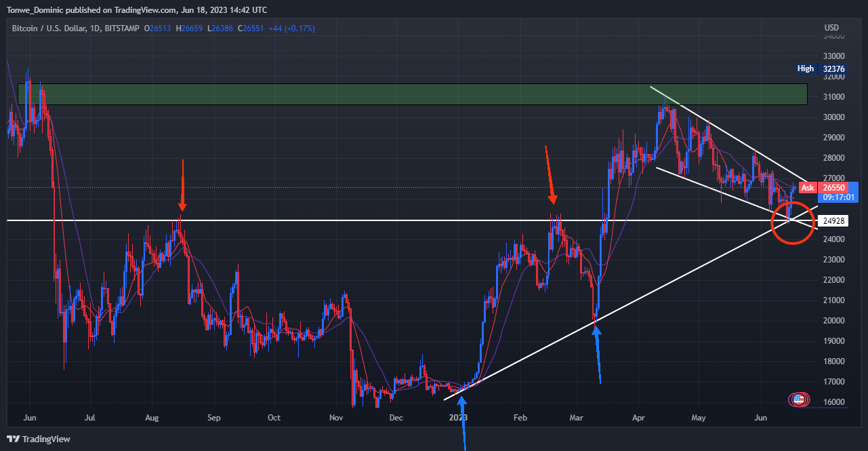868x451 pixels.
Task: Click the blue up arrow below the March low
Action: 598,355
